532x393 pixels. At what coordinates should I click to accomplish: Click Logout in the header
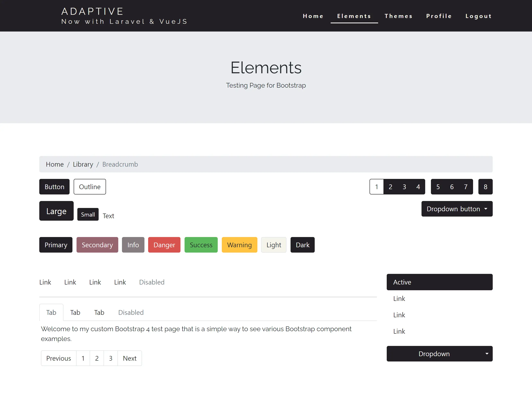[478, 16]
